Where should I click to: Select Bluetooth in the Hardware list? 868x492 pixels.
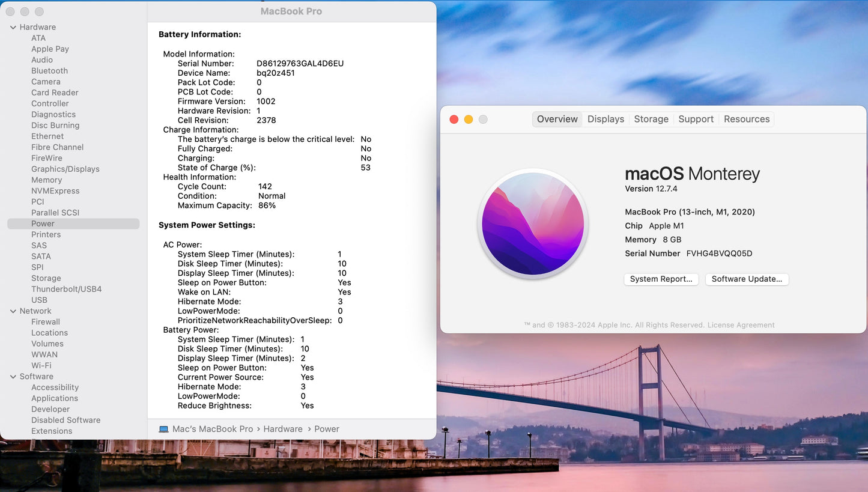pyautogui.click(x=49, y=71)
